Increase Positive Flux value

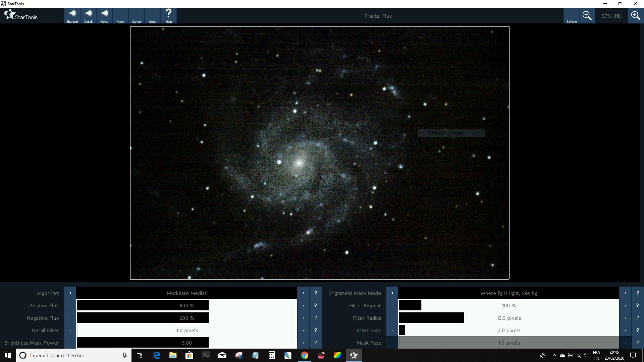coord(304,305)
